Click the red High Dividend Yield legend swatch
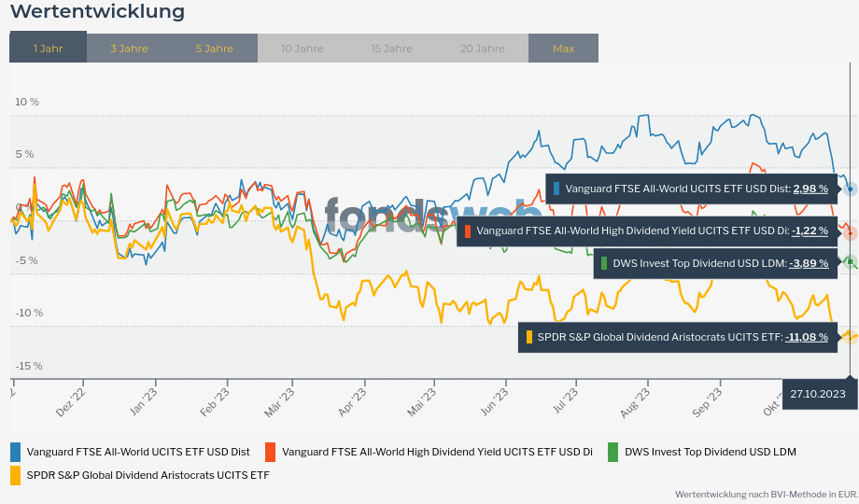Viewport: 859px width, 504px height. [271, 452]
